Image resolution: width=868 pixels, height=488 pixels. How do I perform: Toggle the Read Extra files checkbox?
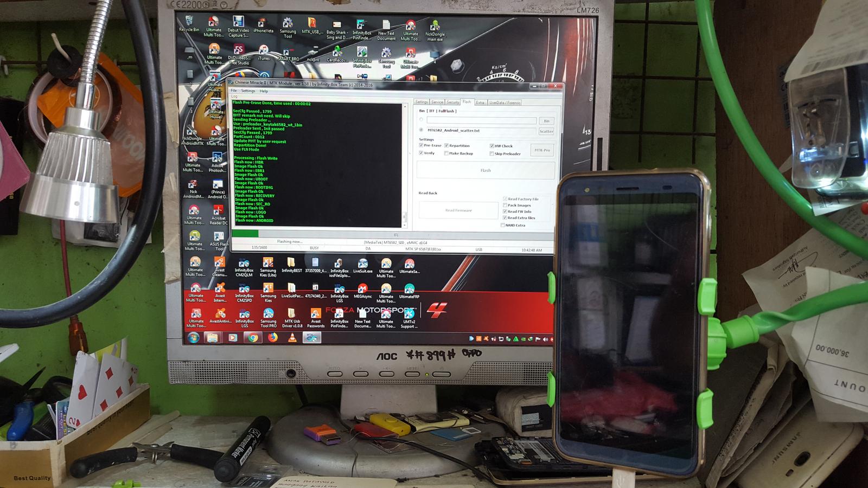point(505,218)
